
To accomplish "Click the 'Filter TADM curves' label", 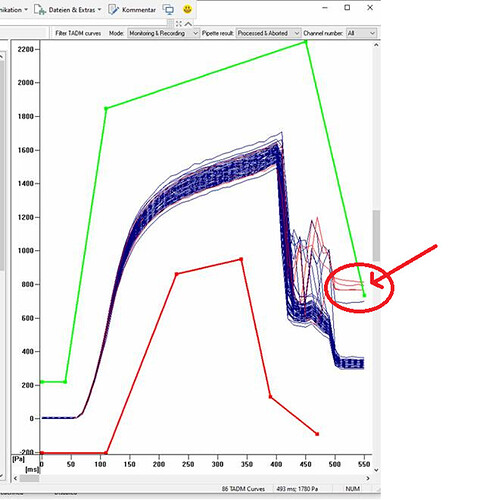I will 78,33.
